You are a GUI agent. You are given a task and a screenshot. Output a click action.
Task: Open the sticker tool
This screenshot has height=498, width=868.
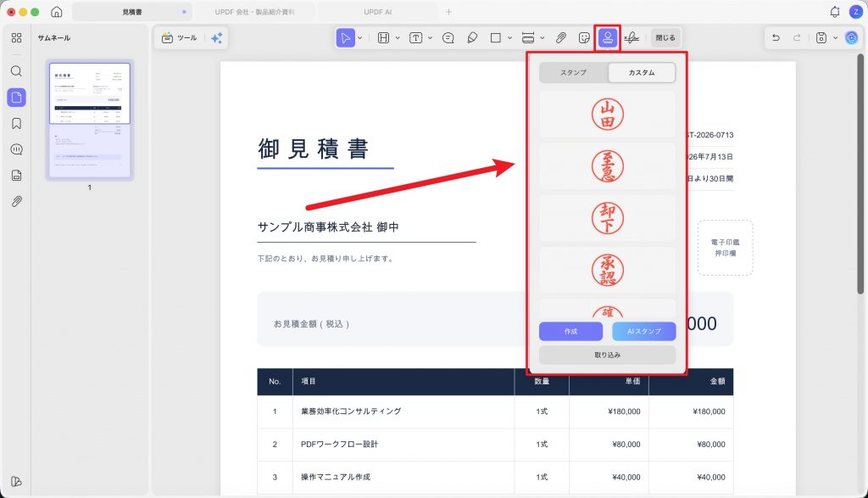(x=584, y=37)
